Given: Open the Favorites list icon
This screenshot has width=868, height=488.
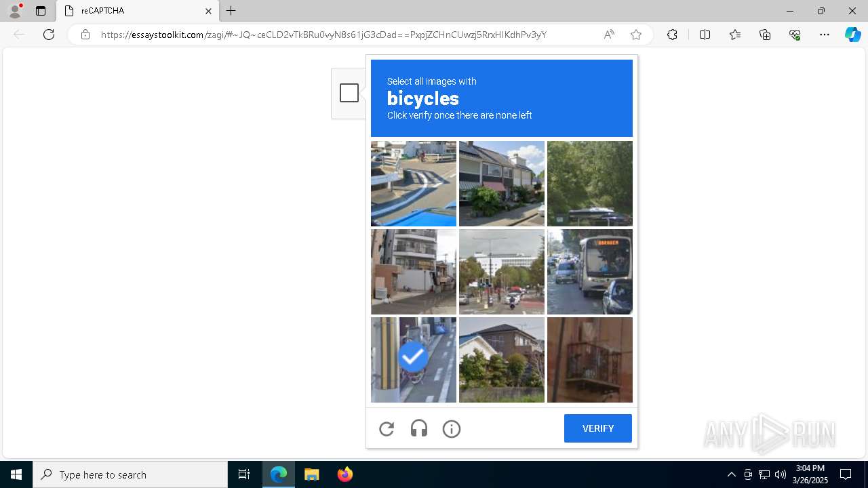Looking at the screenshot, I should [735, 35].
